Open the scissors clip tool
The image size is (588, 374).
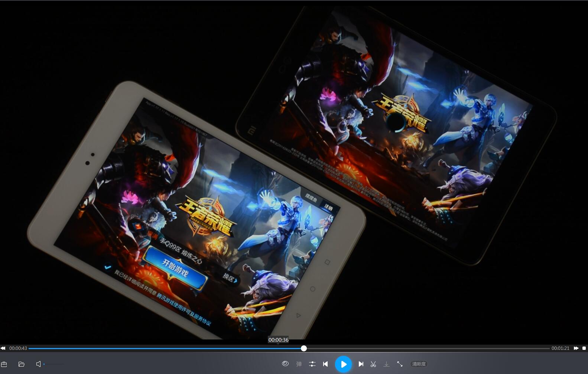coord(373,364)
